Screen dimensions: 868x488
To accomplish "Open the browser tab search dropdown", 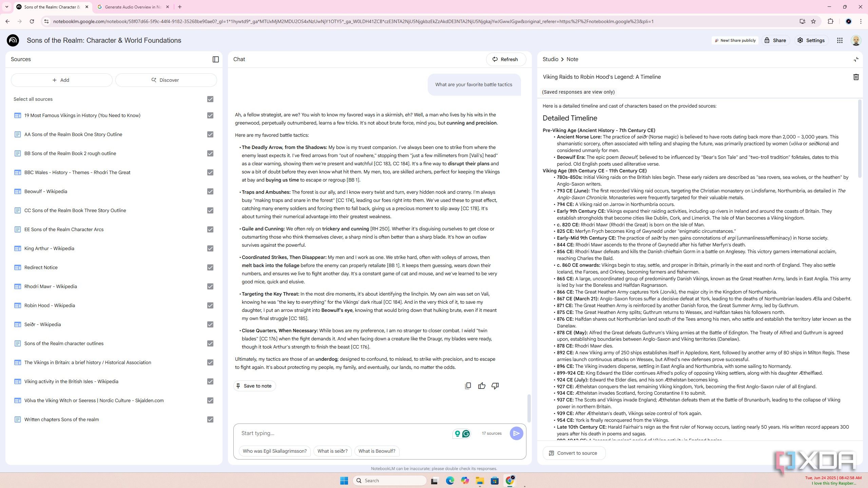I will [6, 7].
